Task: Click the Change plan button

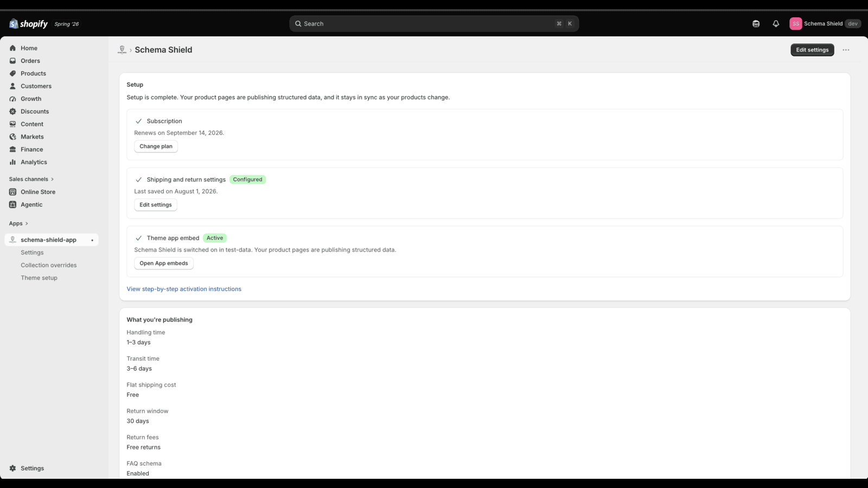Action: point(156,146)
